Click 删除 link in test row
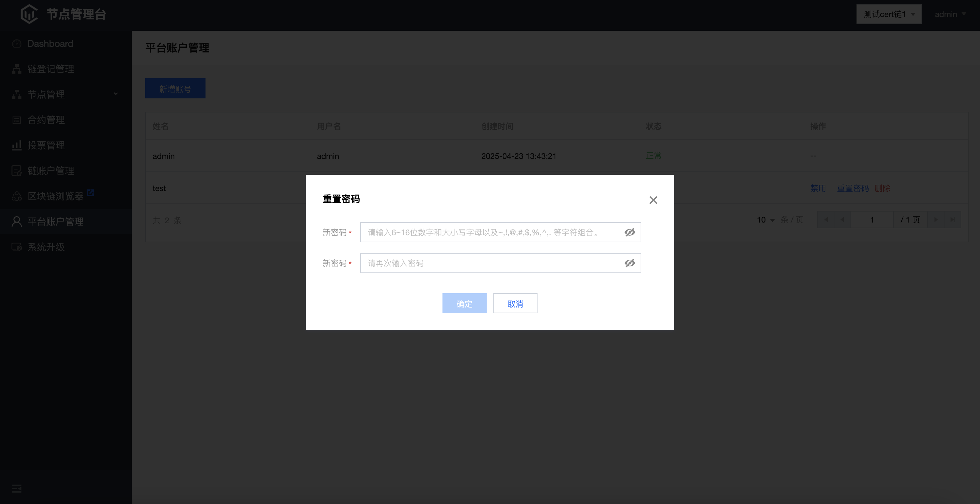This screenshot has width=980, height=504. [x=882, y=188]
